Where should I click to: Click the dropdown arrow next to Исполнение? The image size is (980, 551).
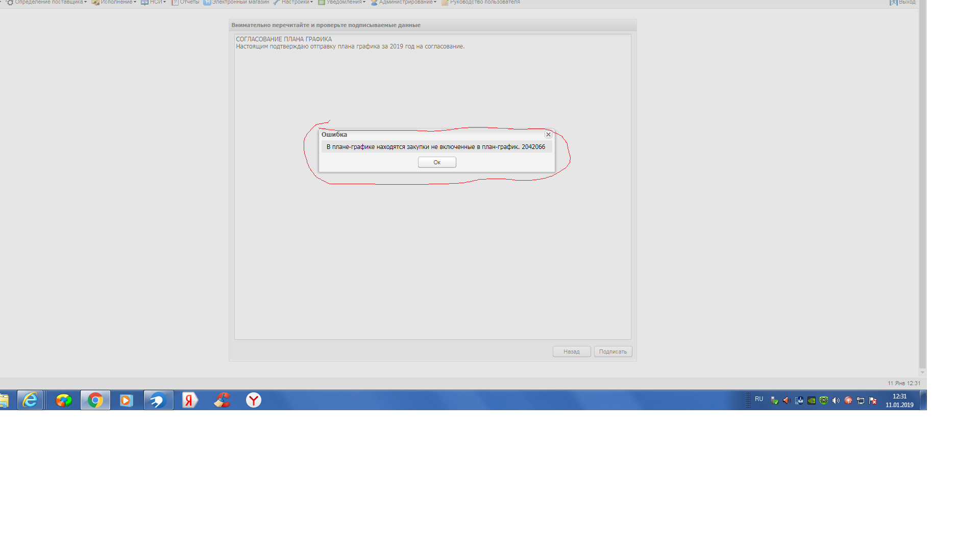pyautogui.click(x=135, y=2)
